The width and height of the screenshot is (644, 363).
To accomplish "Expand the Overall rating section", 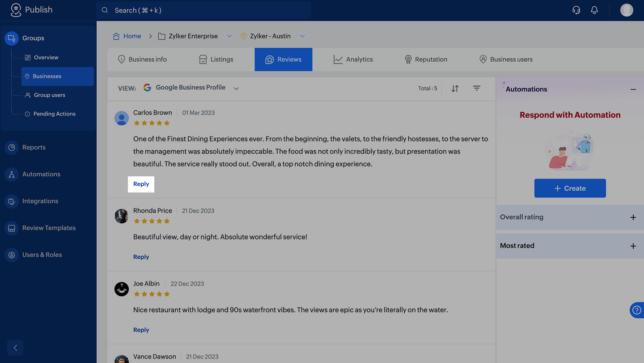I will pyautogui.click(x=633, y=218).
